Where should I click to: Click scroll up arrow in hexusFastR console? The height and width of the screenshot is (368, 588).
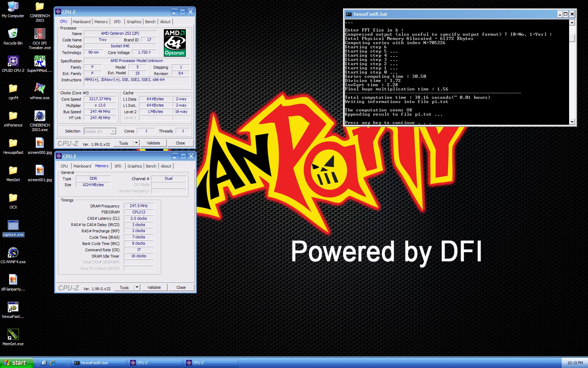(572, 22)
